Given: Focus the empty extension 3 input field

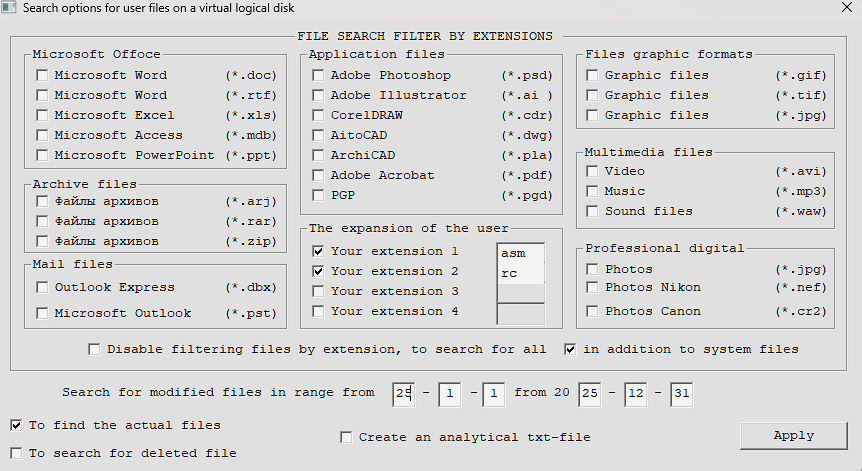Looking at the screenshot, I should (521, 293).
